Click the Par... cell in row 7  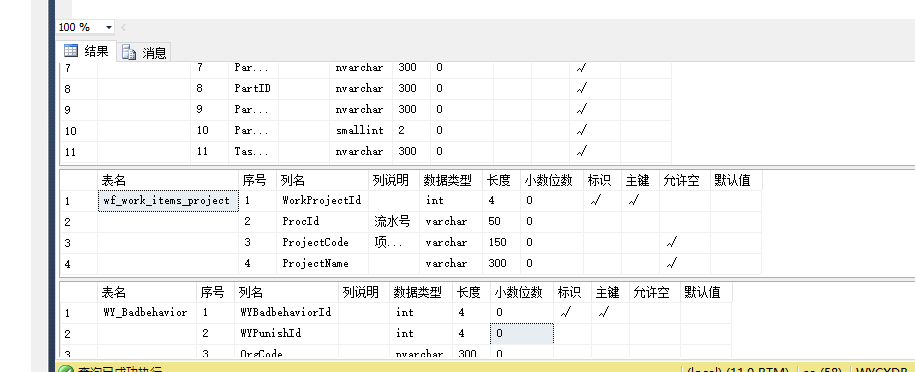point(253,67)
